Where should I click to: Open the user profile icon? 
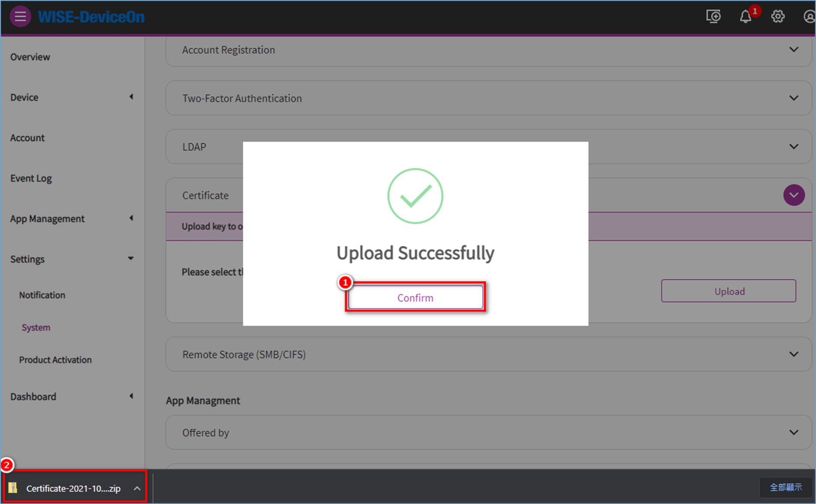coord(809,17)
